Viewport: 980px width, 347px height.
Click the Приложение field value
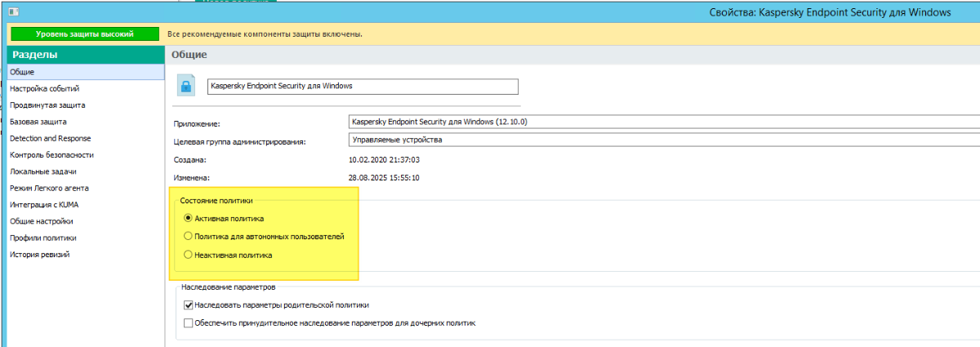click(x=663, y=122)
